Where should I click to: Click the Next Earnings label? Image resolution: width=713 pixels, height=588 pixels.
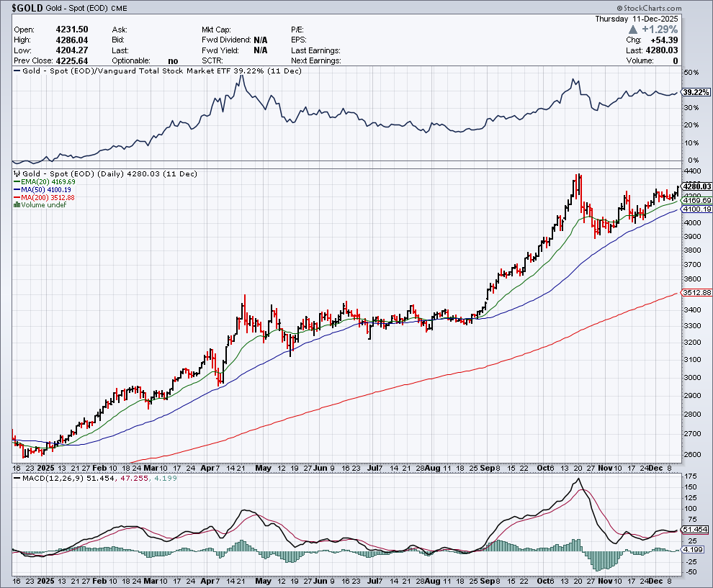316,61
